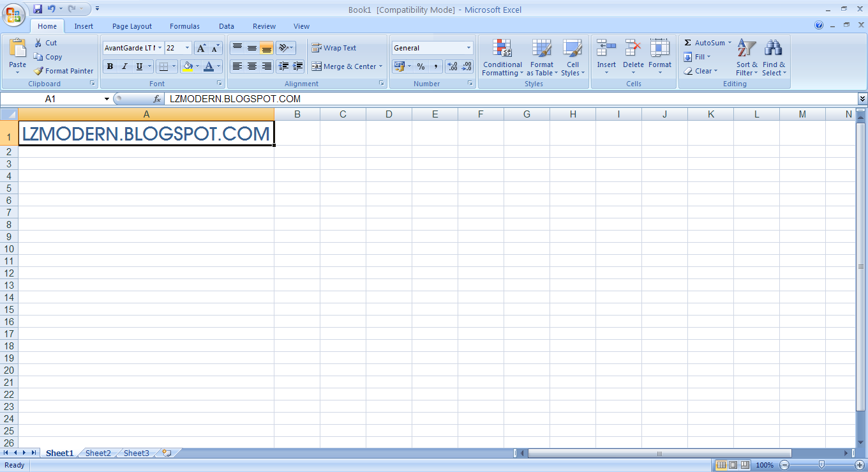Click the Format cells button
Image resolution: width=868 pixels, height=472 pixels.
[660, 56]
